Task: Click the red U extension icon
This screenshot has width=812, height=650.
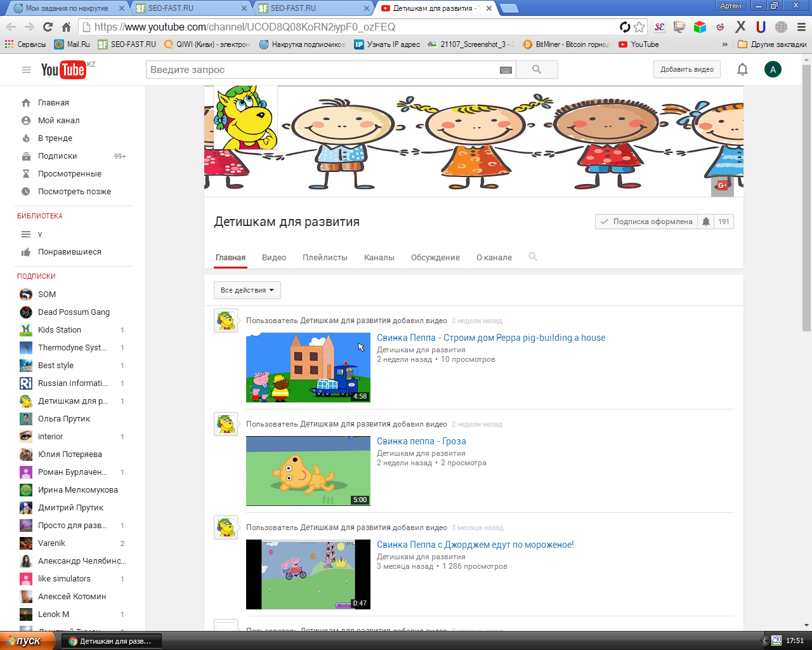Action: 761,27
